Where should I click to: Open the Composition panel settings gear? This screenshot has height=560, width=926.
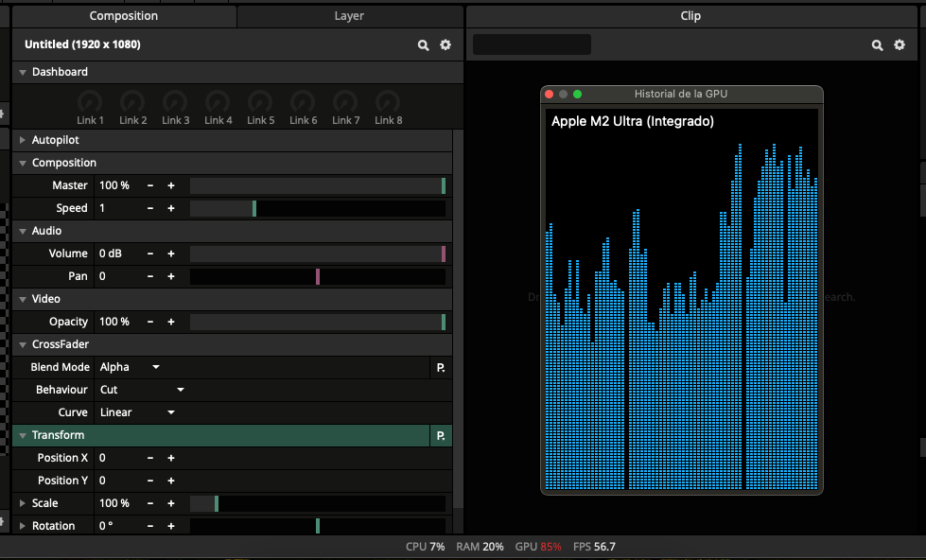(446, 45)
